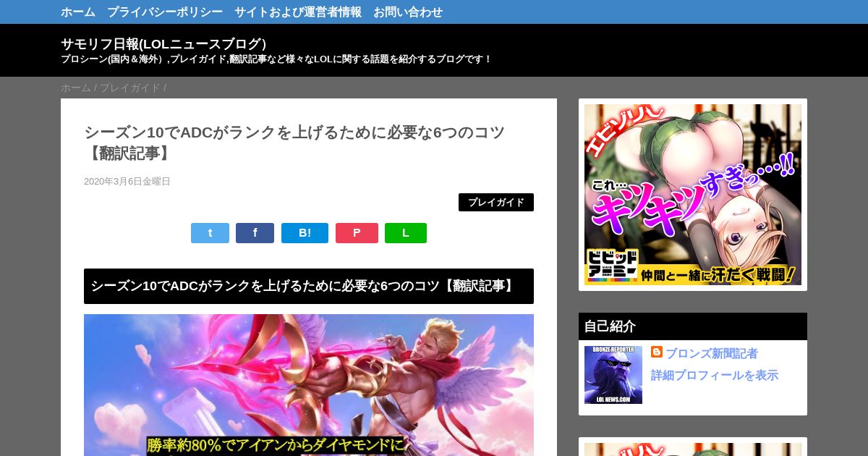Image resolution: width=868 pixels, height=456 pixels.
Task: Open the ホーム menu in the top bar
Action: coord(78,12)
